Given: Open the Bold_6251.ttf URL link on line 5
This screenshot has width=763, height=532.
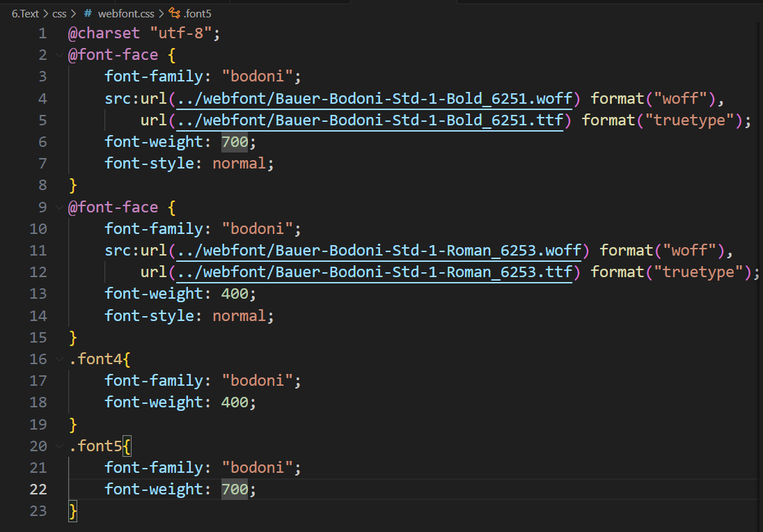Looking at the screenshot, I should coord(370,120).
